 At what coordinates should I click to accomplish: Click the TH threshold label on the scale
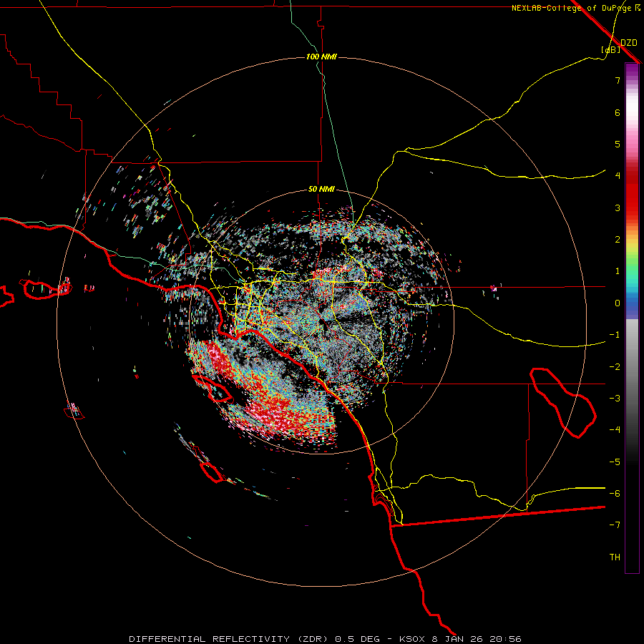pos(615,557)
